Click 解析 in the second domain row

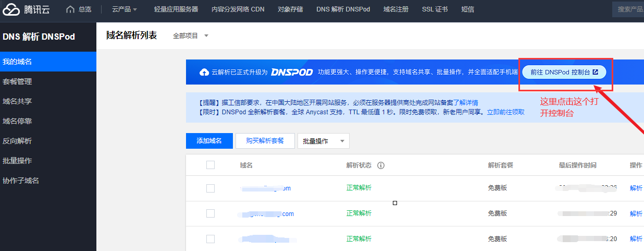pos(636,213)
